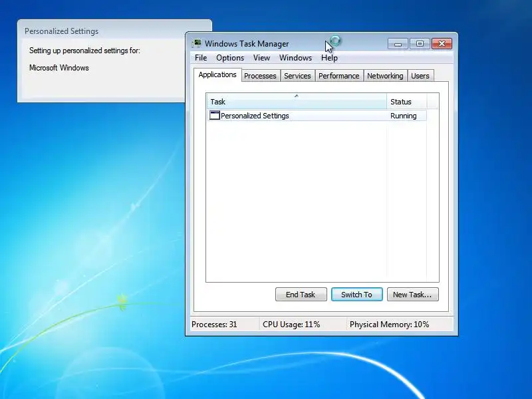
Task: Sort by the Task column header
Action: coord(296,102)
